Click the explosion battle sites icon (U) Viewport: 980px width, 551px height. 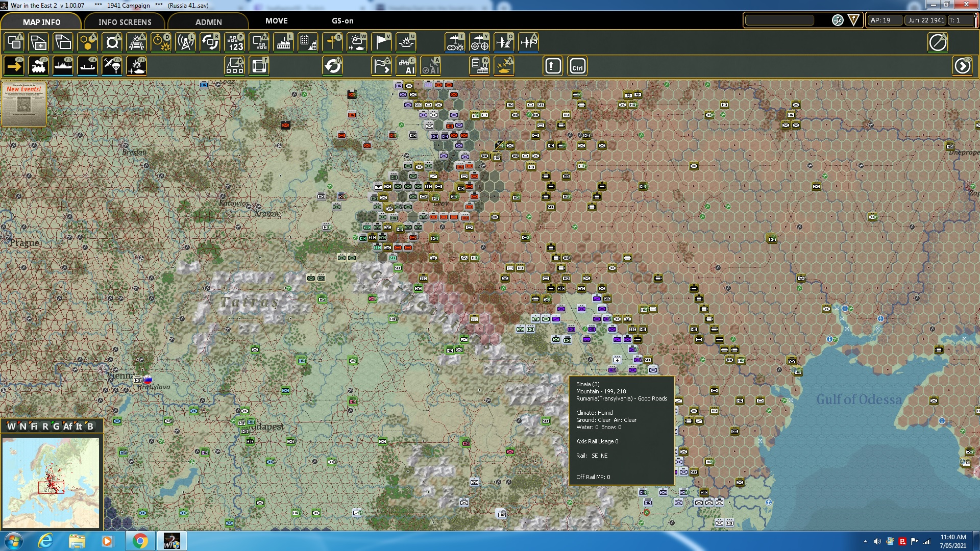tap(406, 42)
